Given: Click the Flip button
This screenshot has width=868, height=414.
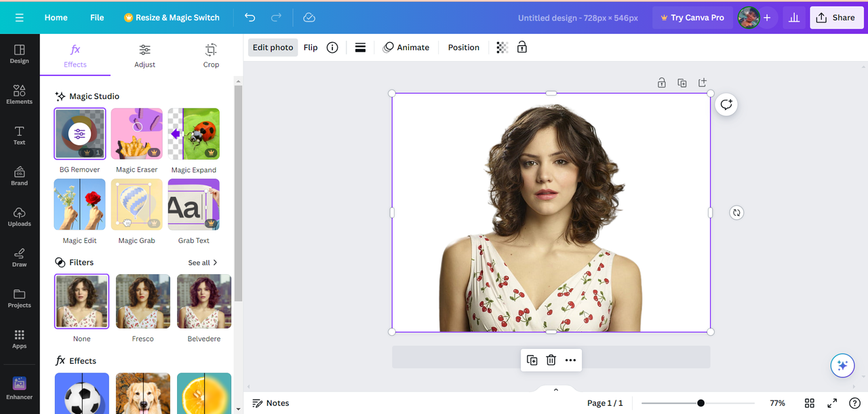Looking at the screenshot, I should coord(311,48).
